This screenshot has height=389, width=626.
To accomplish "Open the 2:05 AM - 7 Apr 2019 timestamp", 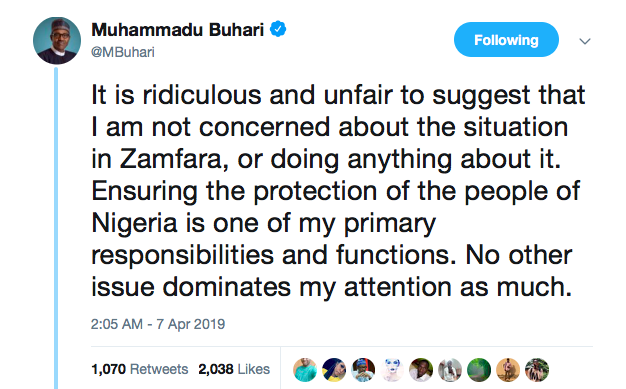I will tap(158, 324).
